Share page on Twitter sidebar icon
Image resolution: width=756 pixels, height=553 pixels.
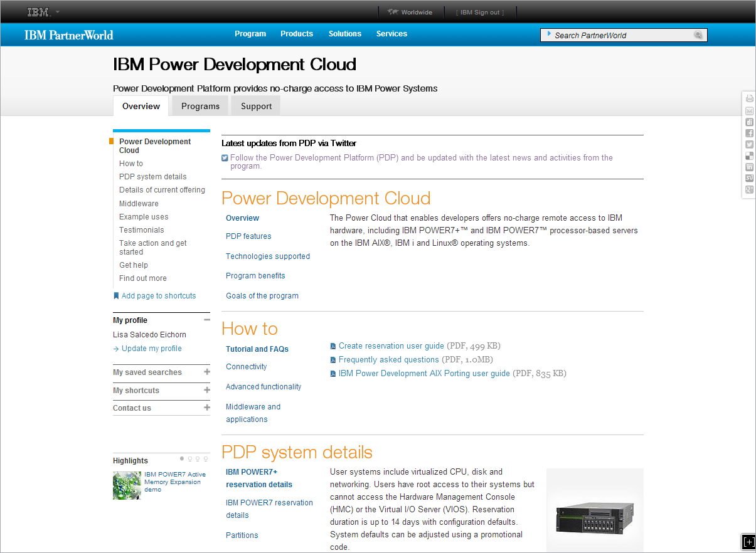tap(749, 144)
